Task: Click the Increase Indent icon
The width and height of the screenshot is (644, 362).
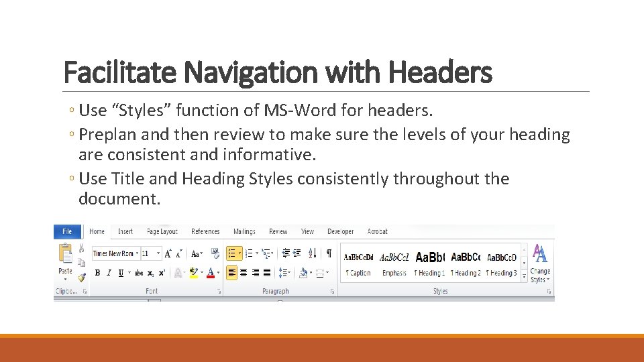Action: point(297,253)
